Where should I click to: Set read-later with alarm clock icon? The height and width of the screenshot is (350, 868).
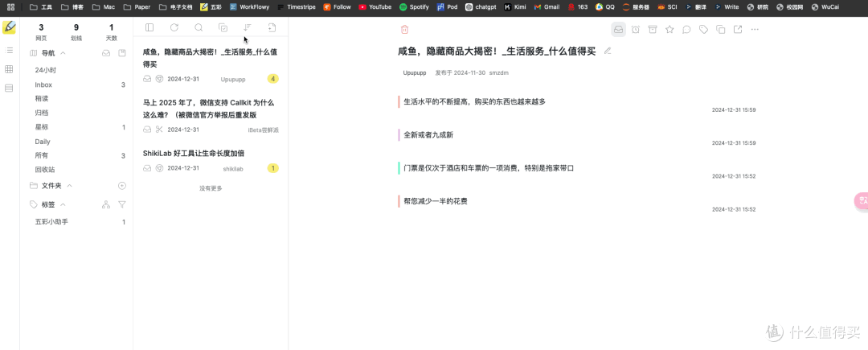(636, 29)
